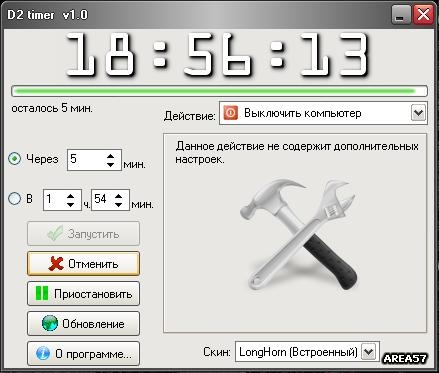Click the red X icon on Отменить

(56, 264)
